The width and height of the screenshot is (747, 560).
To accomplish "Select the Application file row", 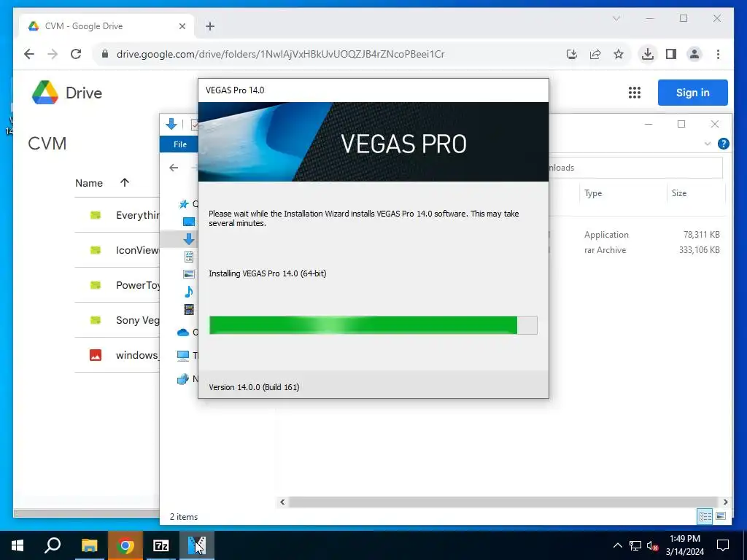I will tap(636, 235).
